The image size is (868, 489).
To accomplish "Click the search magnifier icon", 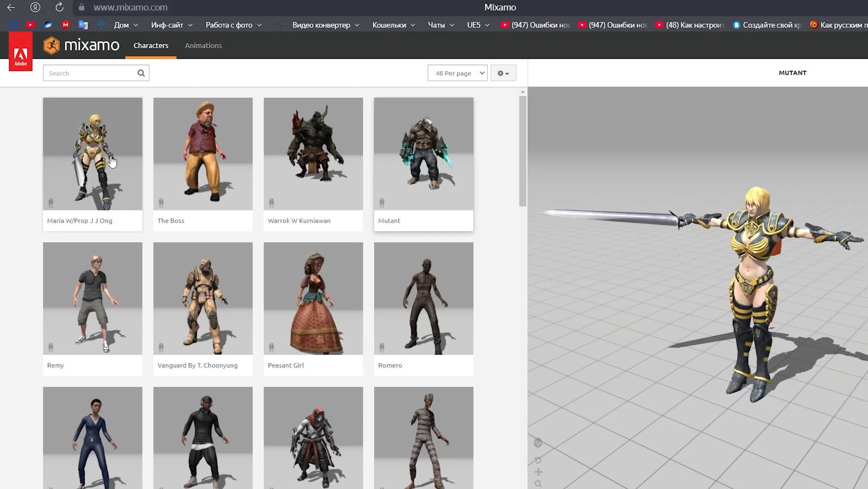I will 141,73.
